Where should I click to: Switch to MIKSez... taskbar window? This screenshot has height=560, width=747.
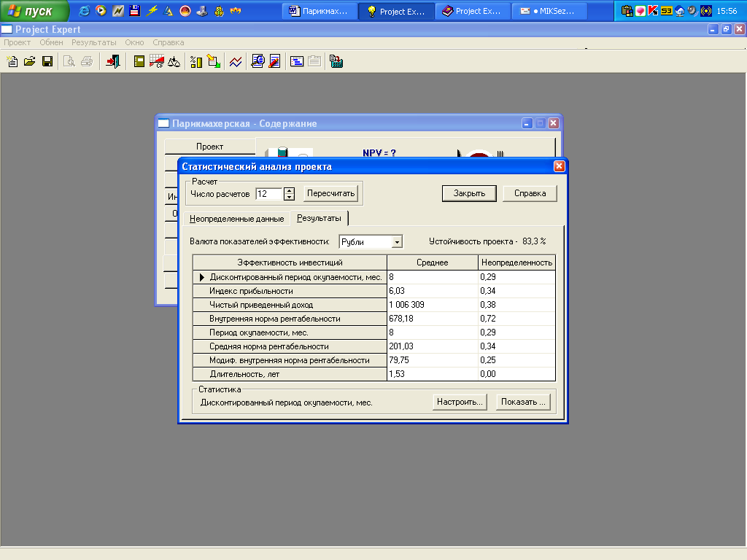tap(549, 11)
